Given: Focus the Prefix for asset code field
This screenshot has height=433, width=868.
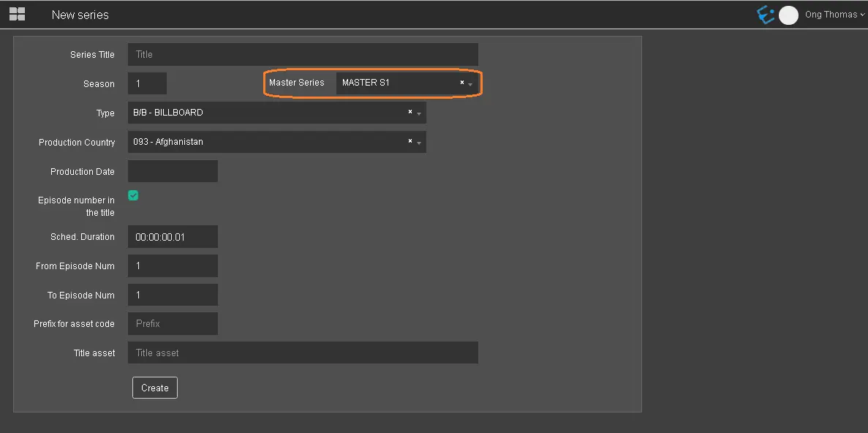Looking at the screenshot, I should pyautogui.click(x=173, y=323).
